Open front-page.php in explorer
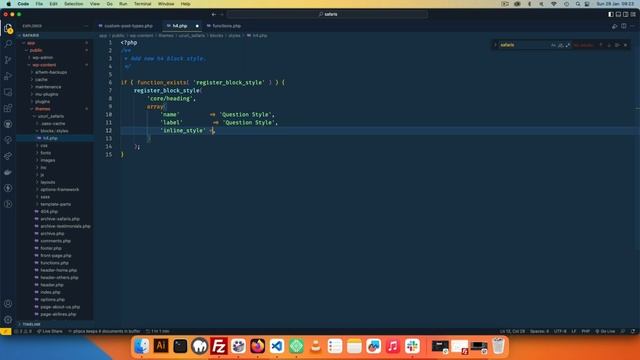This screenshot has width=640, height=360. [55, 256]
